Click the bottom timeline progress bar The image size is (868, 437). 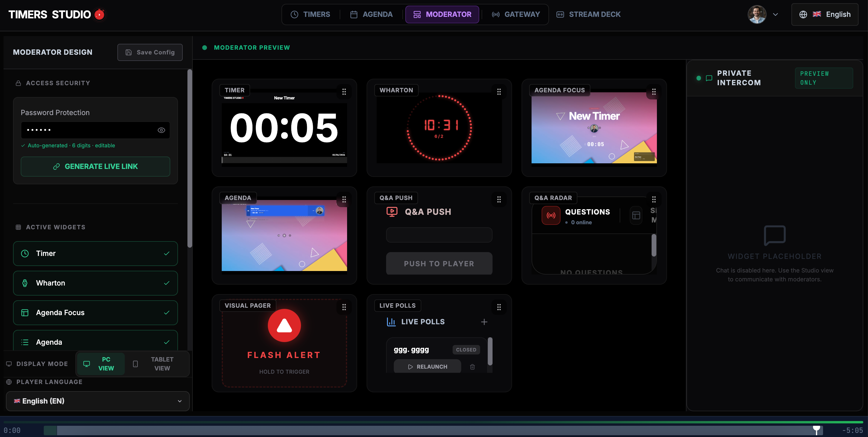(x=433, y=430)
